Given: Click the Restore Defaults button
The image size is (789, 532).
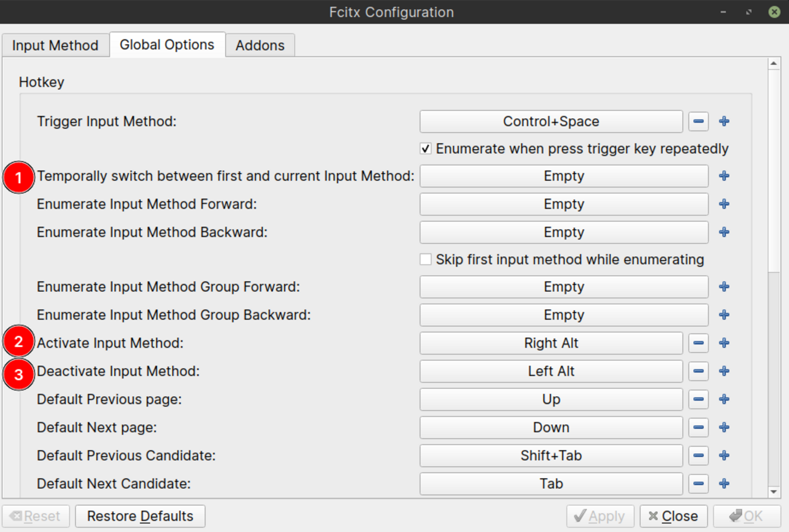Looking at the screenshot, I should [x=140, y=516].
